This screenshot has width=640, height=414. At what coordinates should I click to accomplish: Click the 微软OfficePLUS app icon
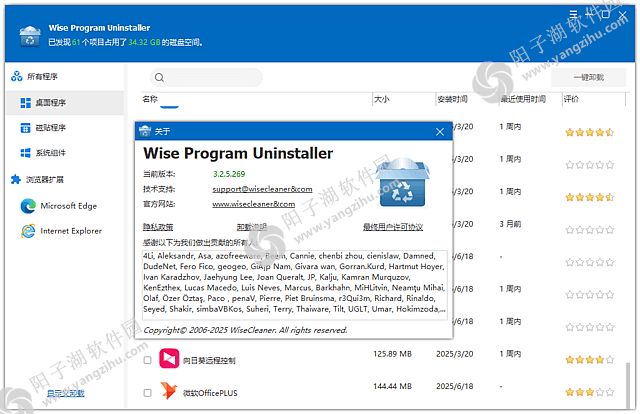(169, 391)
